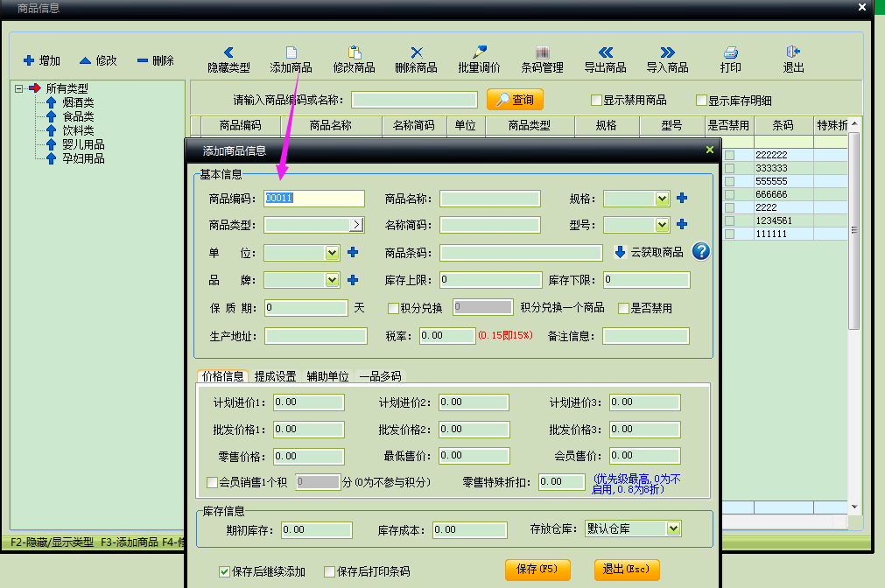Focus the 期初库存 input field
Viewport: 885px width, 588px height.
pos(317,530)
